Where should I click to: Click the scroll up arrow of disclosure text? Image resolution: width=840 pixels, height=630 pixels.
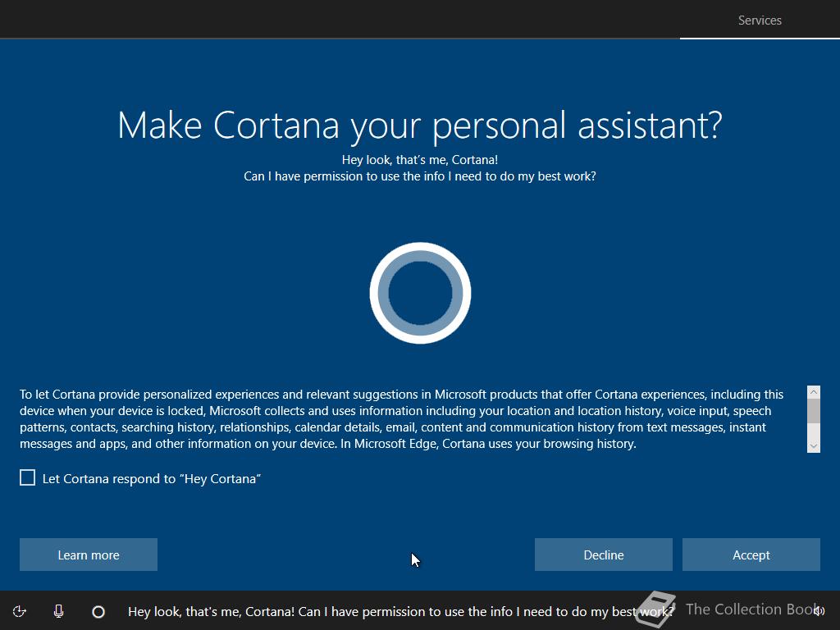(x=813, y=392)
